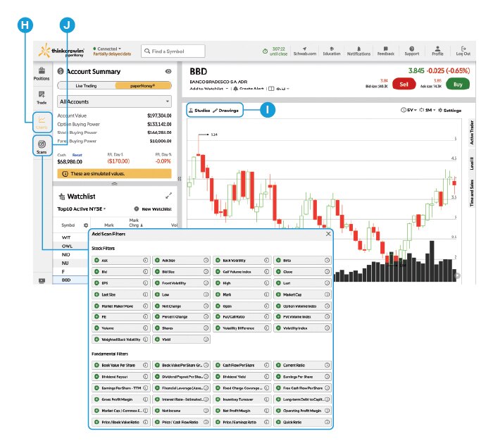Open the Active Trader side tab

pyautogui.click(x=472, y=132)
